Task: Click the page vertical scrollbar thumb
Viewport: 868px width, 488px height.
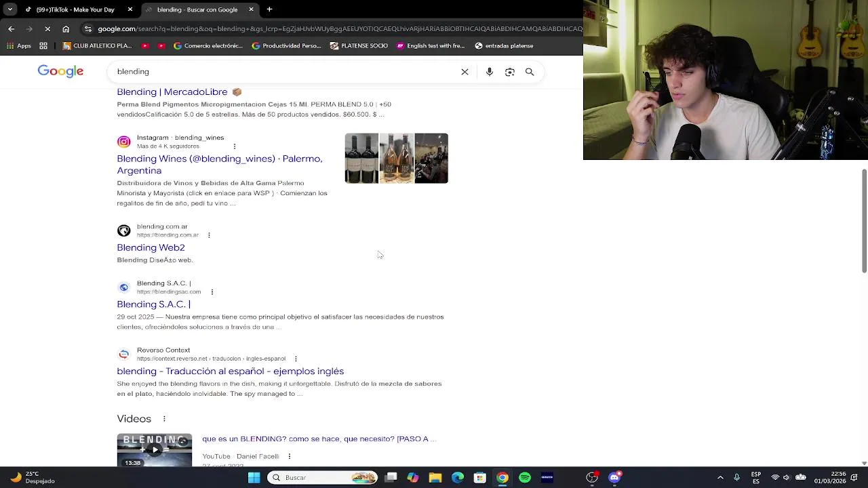Action: click(864, 222)
